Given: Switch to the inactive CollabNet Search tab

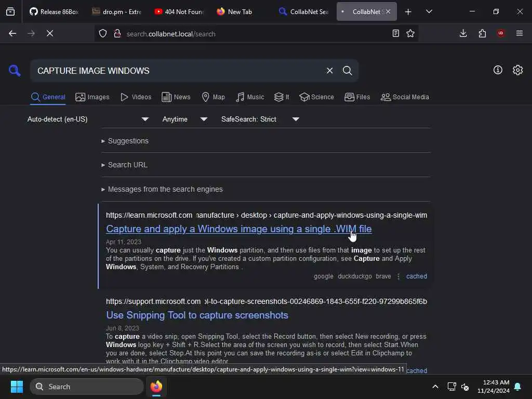Looking at the screenshot, I should [x=303, y=12].
